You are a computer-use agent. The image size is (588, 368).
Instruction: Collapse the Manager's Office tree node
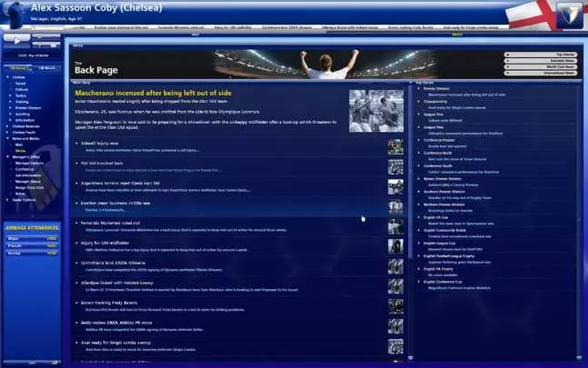[x=7, y=157]
